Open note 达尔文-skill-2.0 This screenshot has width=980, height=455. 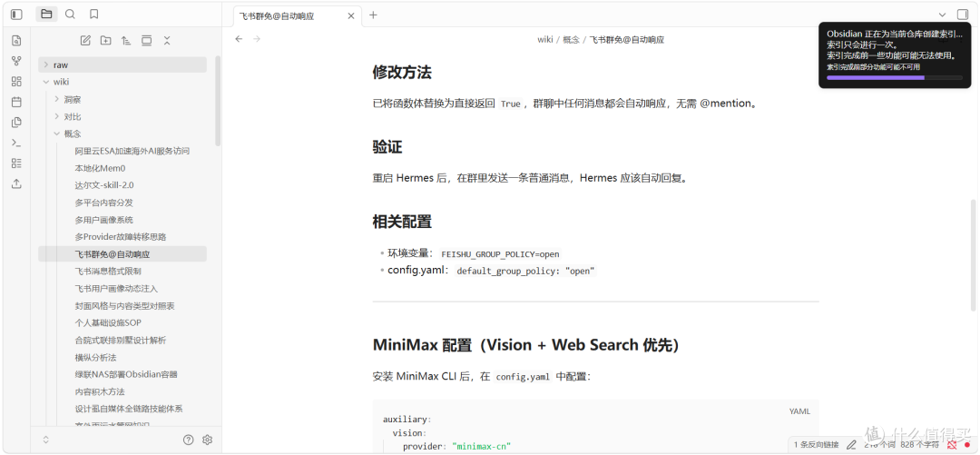[x=104, y=185]
